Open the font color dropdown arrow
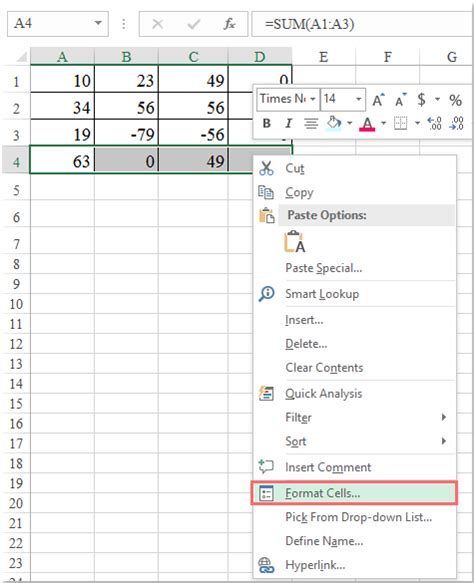Viewport: 474px width, 583px height. [x=384, y=123]
